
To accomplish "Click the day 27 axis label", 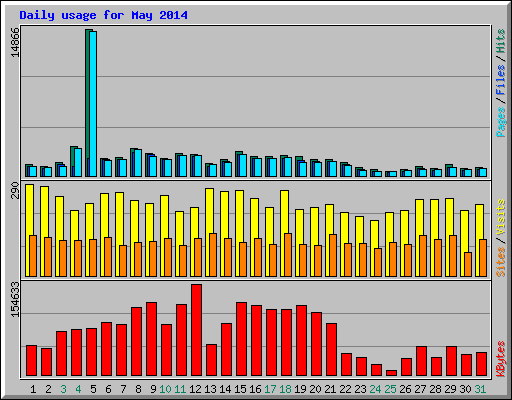I will pos(420,389).
